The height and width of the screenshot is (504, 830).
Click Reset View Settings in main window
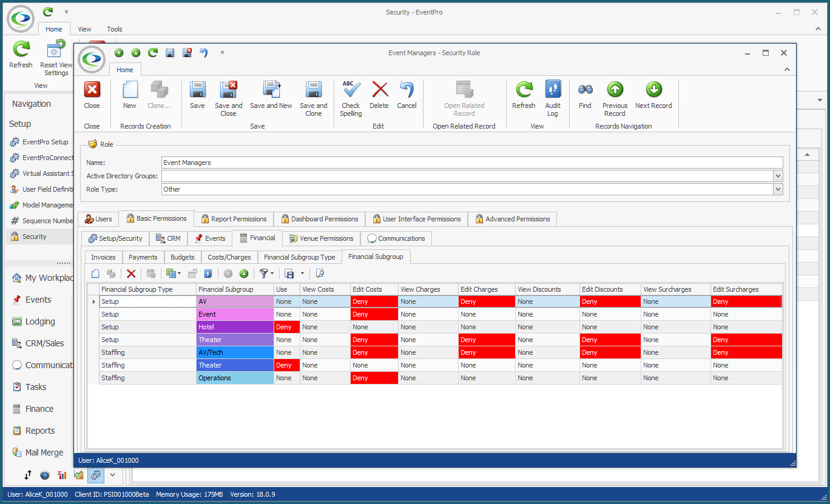point(56,58)
